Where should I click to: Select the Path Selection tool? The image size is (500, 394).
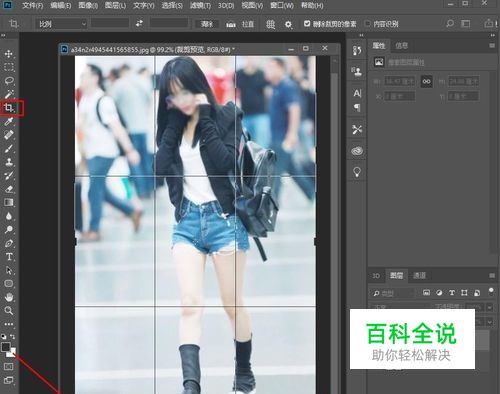[x=9, y=270]
